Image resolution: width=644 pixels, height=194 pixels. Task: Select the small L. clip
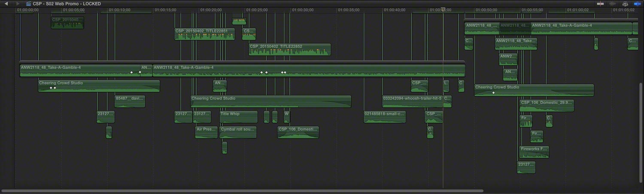coord(446,86)
